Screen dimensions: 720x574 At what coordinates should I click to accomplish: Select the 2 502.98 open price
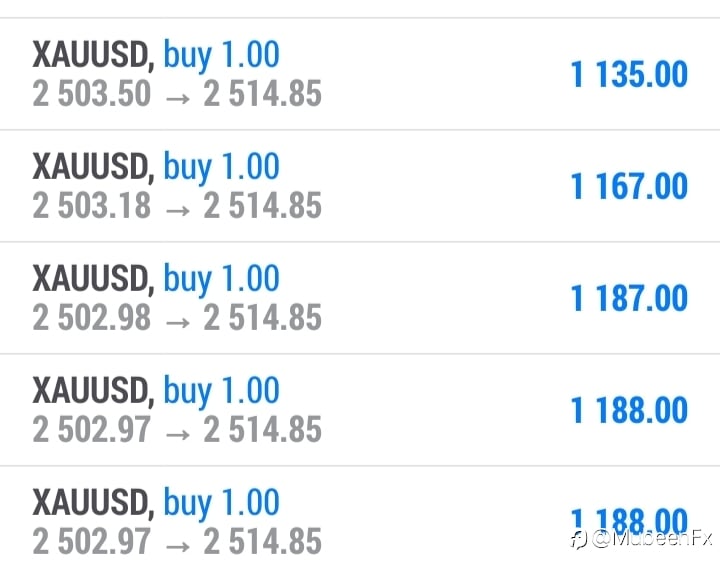coord(92,317)
